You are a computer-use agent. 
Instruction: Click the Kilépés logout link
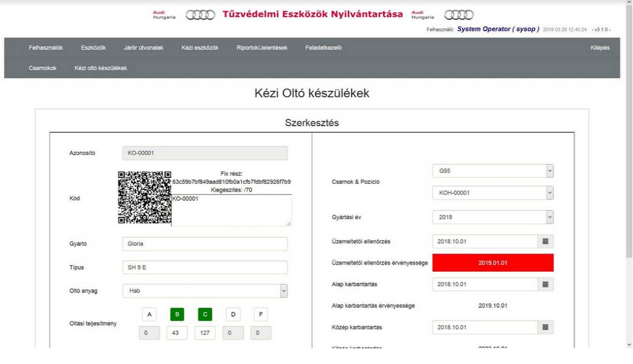coord(600,48)
